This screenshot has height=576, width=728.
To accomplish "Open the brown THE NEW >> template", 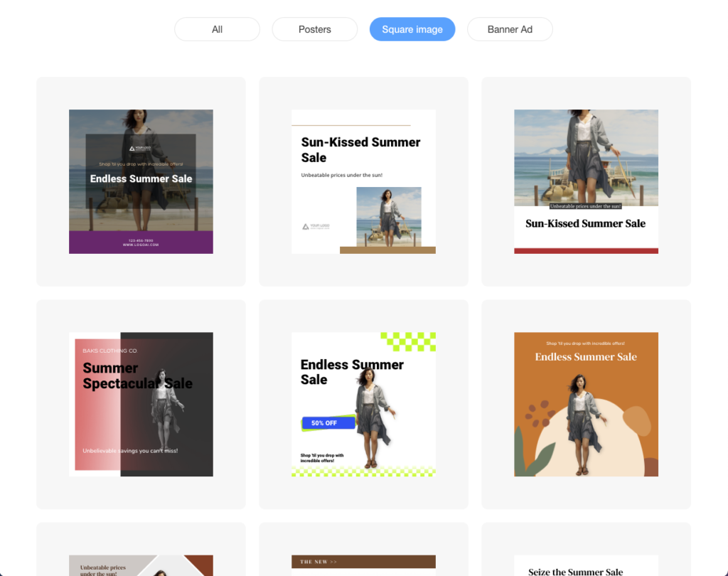I will (363, 565).
